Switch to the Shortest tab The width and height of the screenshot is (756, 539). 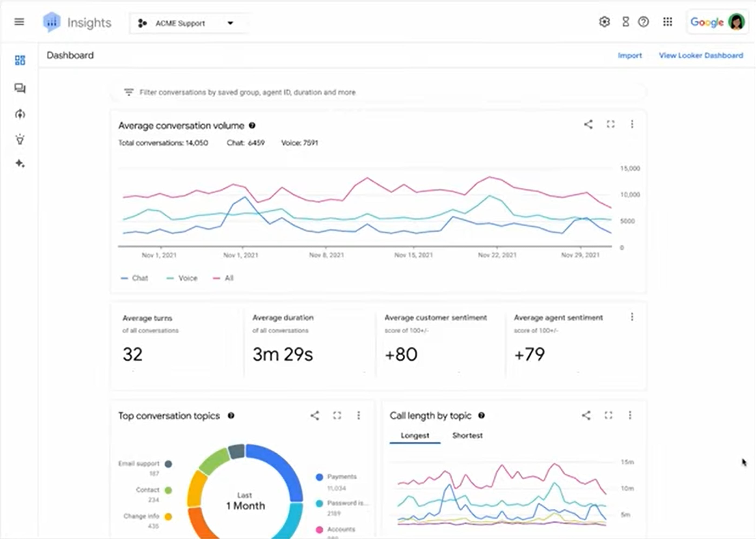pyautogui.click(x=467, y=435)
